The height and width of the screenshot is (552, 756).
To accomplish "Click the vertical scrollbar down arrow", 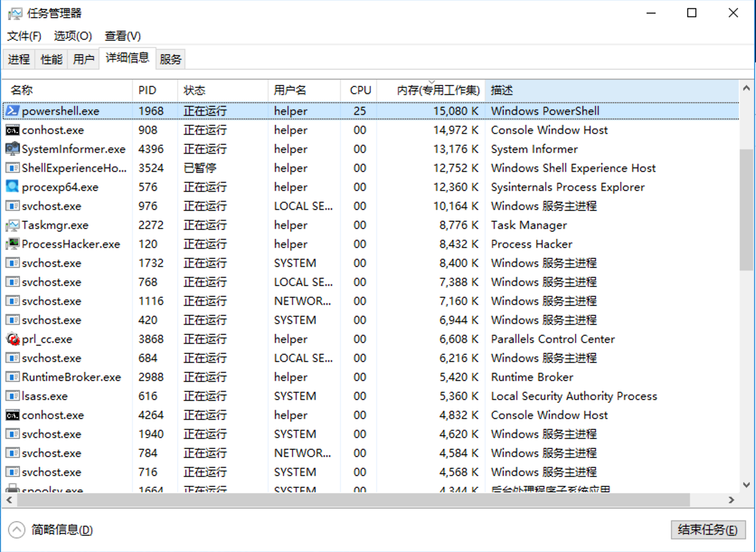I will pyautogui.click(x=747, y=485).
